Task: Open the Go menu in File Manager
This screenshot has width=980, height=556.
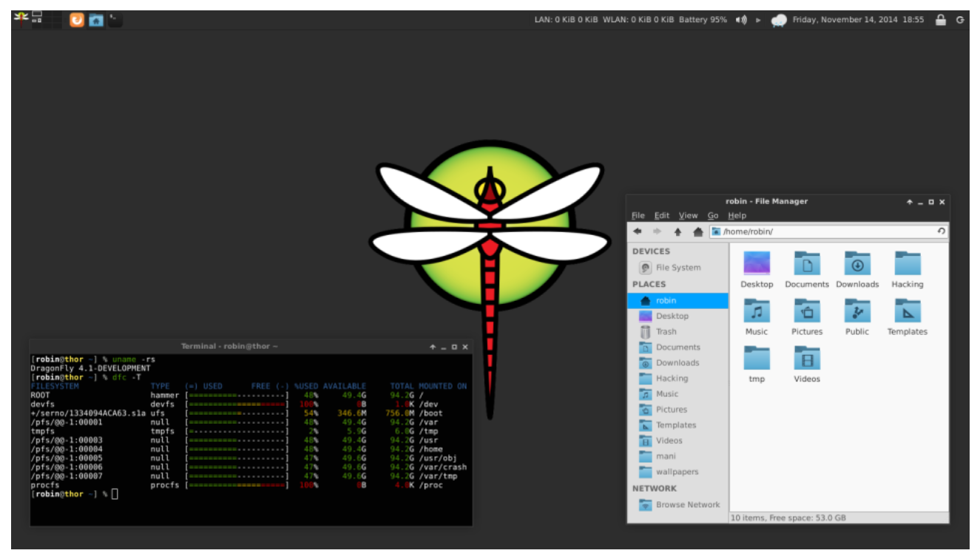Action: click(x=713, y=215)
